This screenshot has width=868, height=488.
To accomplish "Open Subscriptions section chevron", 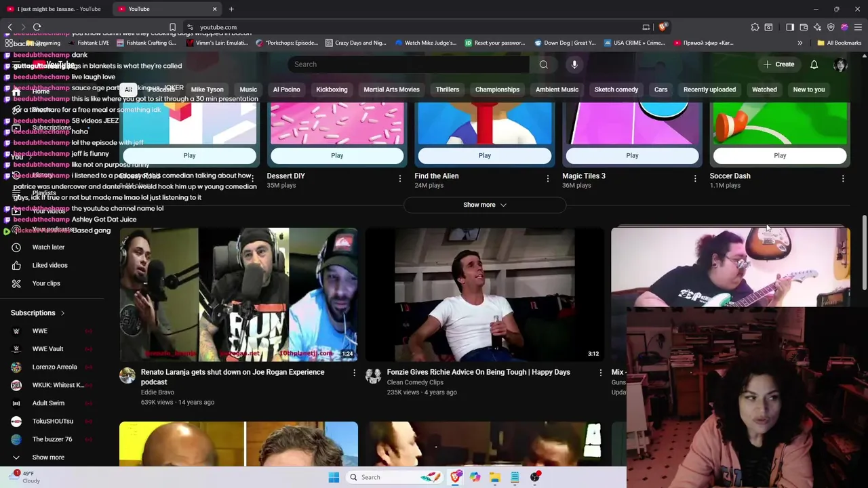I will (x=62, y=313).
